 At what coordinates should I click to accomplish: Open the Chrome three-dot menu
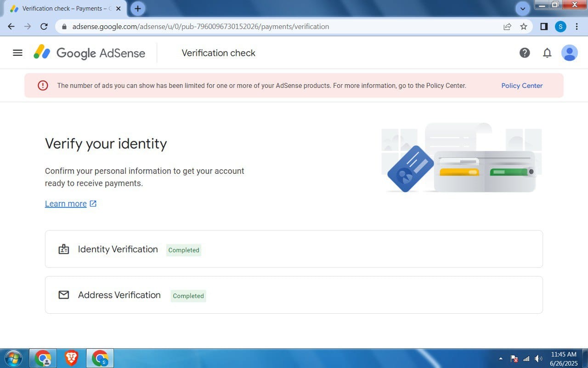pyautogui.click(x=577, y=27)
